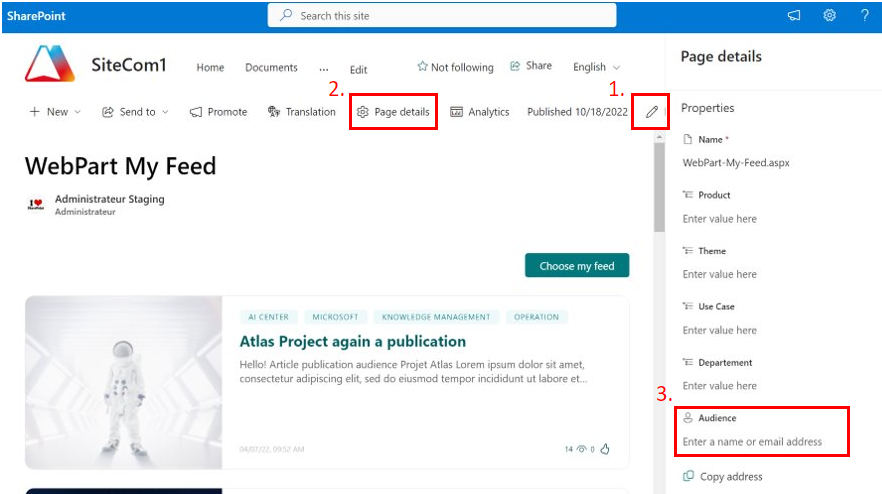Select the MICROSOFT tag

pos(335,317)
